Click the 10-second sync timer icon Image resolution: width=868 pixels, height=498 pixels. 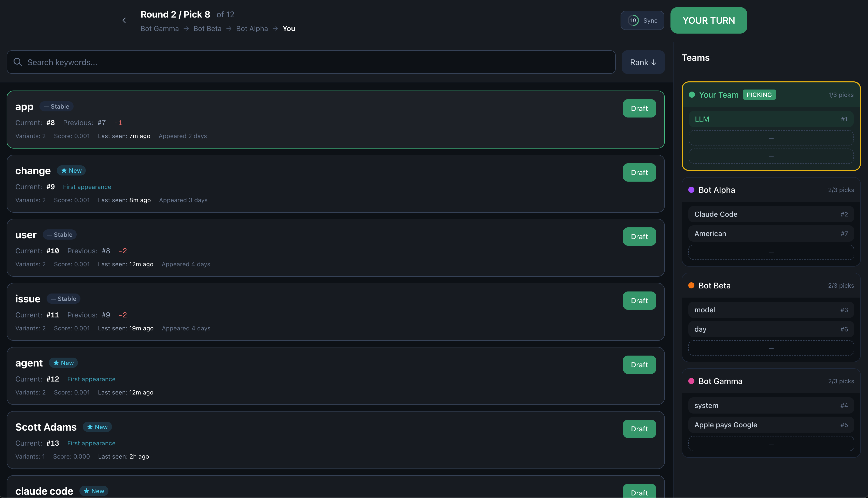pyautogui.click(x=633, y=21)
